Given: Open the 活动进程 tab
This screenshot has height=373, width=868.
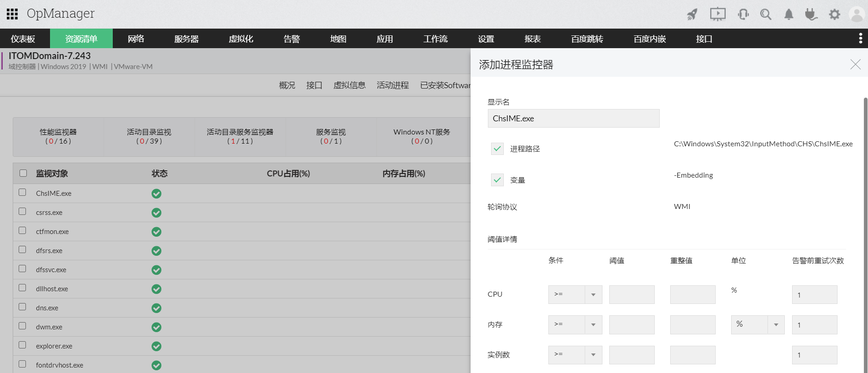Looking at the screenshot, I should click(x=392, y=85).
